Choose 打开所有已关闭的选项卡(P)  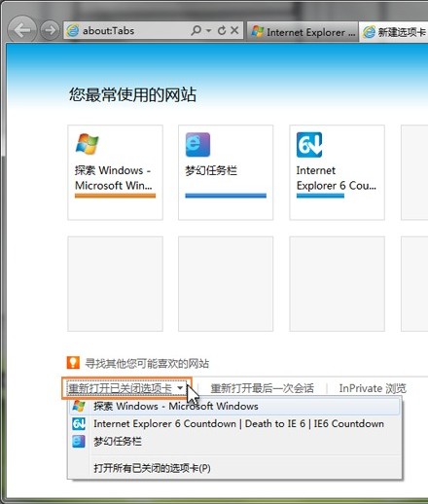tap(234, 468)
